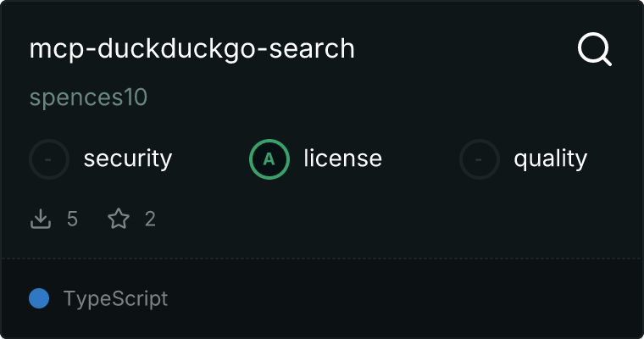Select the quality label text
The height and width of the screenshot is (339, 644).
point(550,158)
